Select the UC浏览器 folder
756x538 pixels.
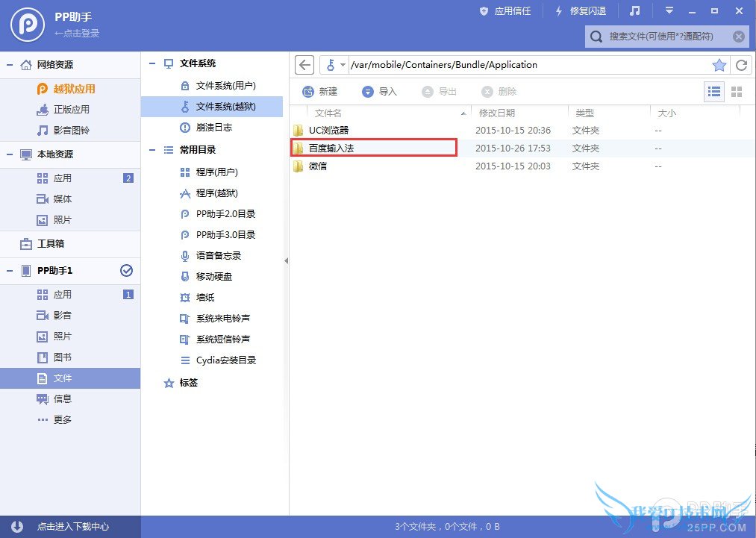pos(522,130)
